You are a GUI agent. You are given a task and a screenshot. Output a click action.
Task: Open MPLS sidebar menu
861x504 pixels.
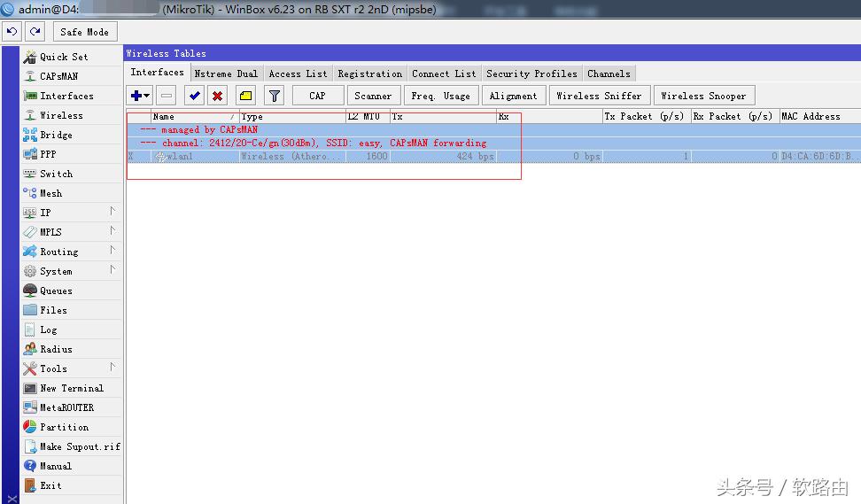72,232
